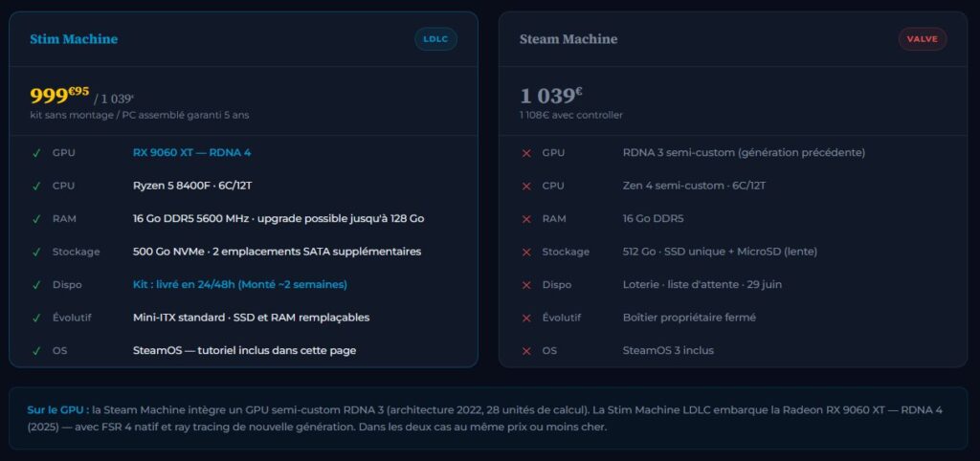Click the red cross beside Steam Machine CPU
980x461 pixels.
tap(526, 187)
